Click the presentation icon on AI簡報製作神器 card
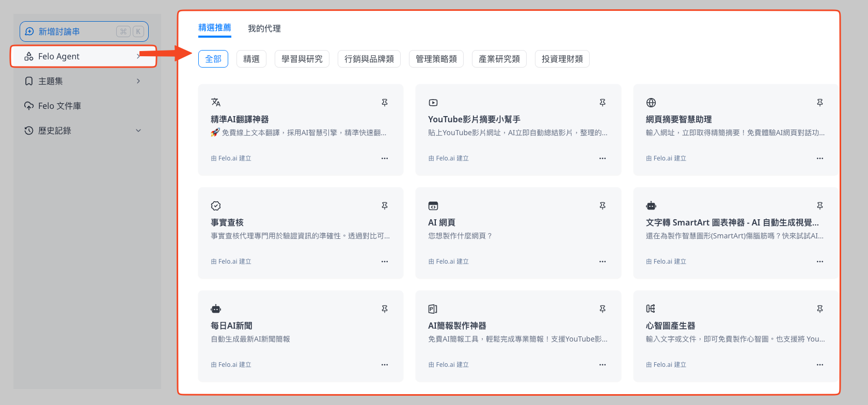 433,309
